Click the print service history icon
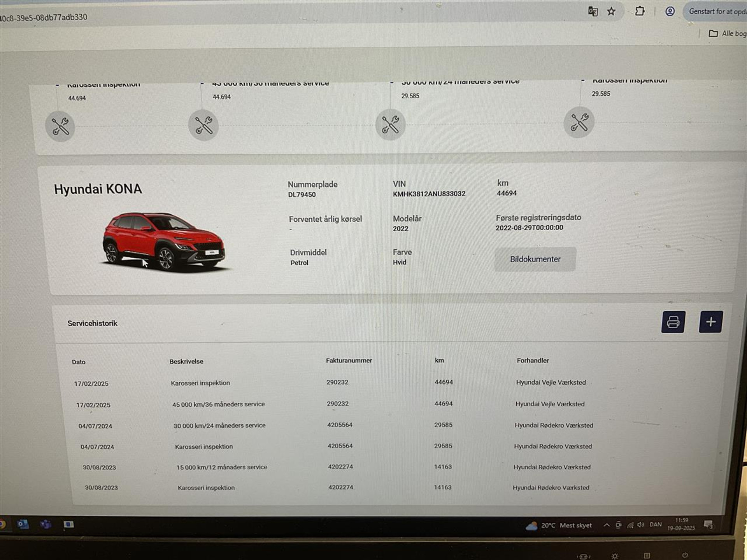Image resolution: width=747 pixels, height=560 pixels. [x=673, y=322]
